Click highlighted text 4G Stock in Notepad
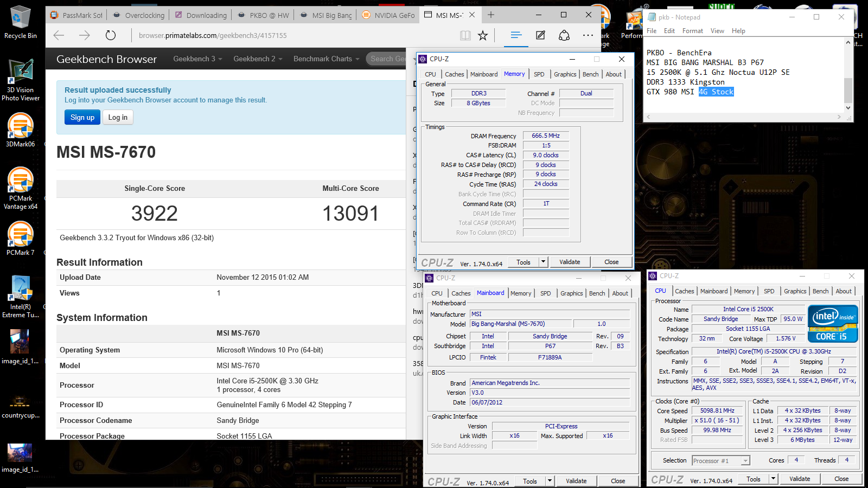This screenshot has height=488, width=868. (x=716, y=92)
